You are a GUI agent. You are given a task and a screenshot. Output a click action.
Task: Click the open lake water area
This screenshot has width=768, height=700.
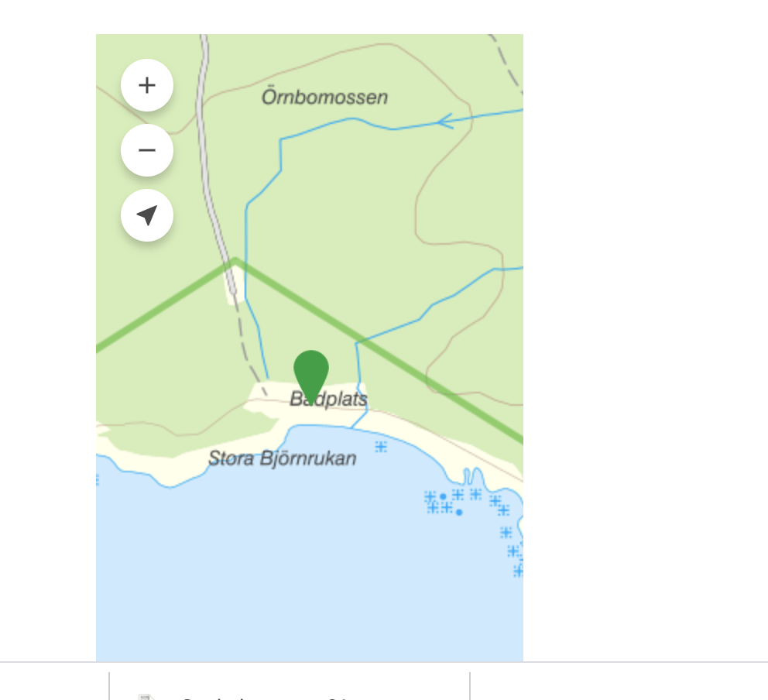[294, 573]
